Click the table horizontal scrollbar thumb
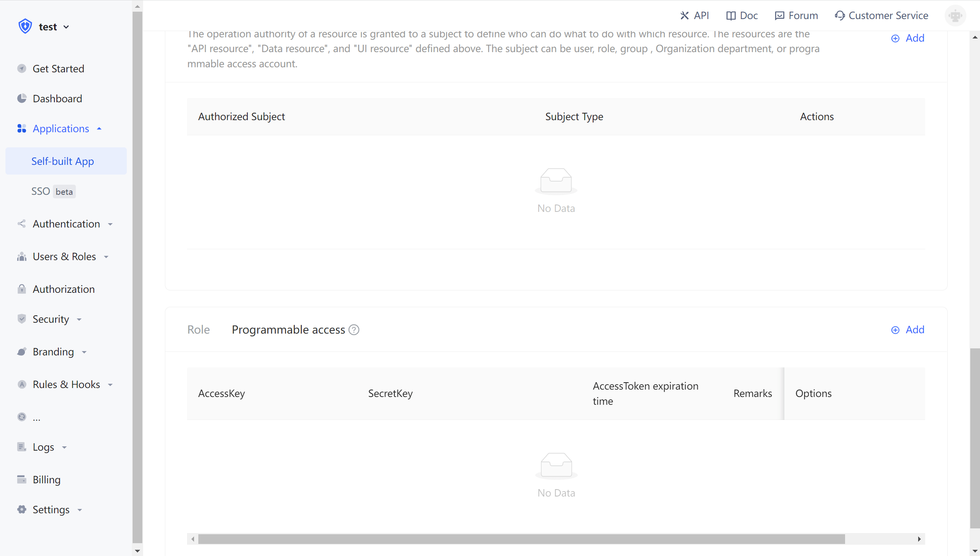This screenshot has height=556, width=980. tap(521, 539)
